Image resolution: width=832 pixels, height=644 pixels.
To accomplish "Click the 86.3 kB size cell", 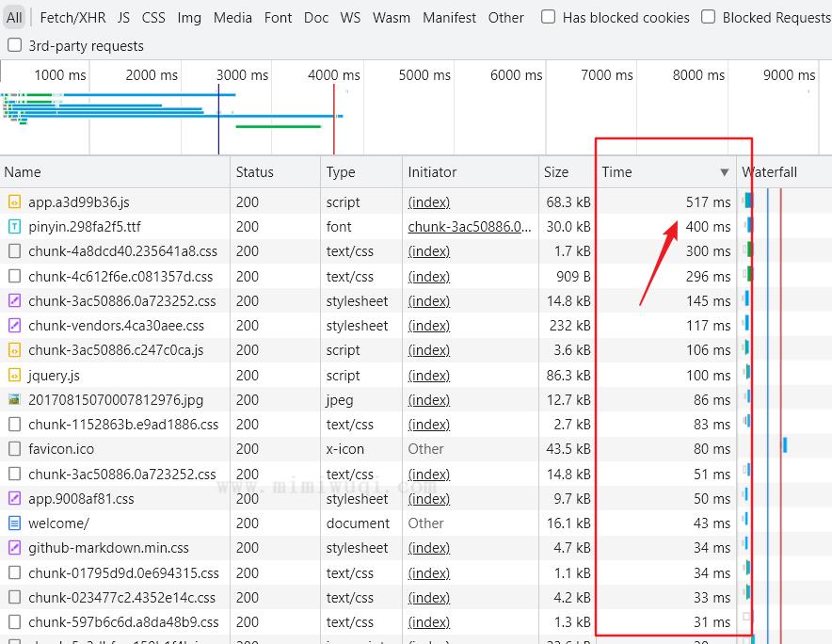I will (568, 376).
